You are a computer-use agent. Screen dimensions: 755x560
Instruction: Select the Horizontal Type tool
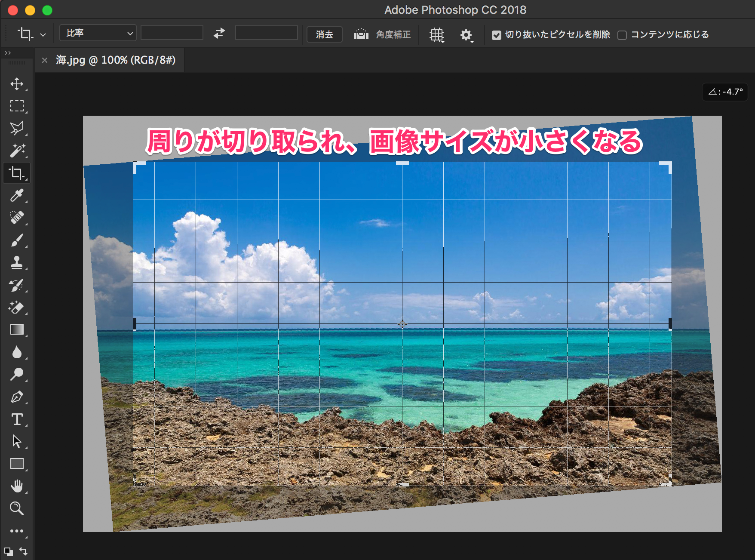click(x=17, y=419)
